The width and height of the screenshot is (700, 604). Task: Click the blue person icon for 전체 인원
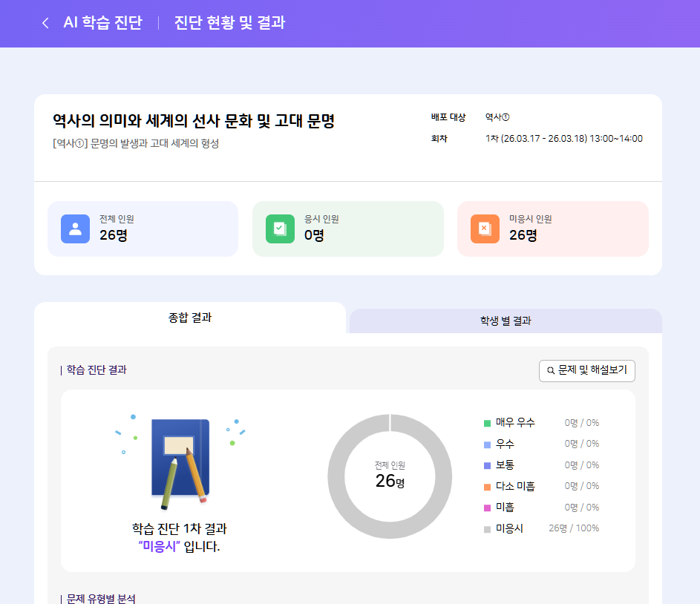coord(75,229)
